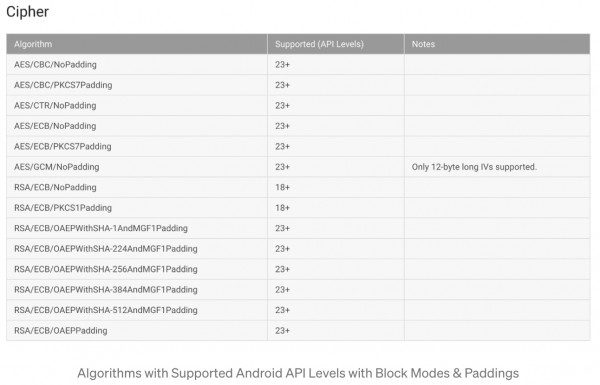Viewport: 600px width, 385px height.
Task: Select the OAEPWithSHA-1AndMGF1Padding algorithm
Action: click(x=101, y=228)
